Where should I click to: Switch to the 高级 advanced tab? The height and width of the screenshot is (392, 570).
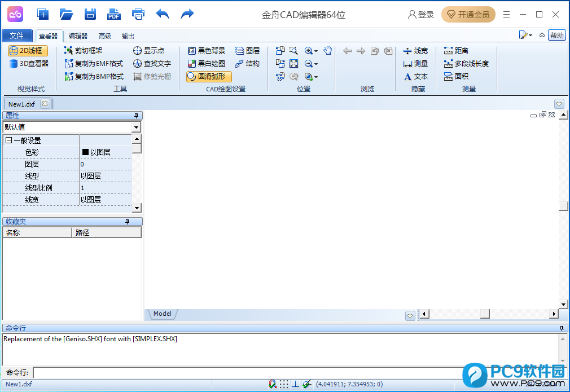pyautogui.click(x=105, y=36)
